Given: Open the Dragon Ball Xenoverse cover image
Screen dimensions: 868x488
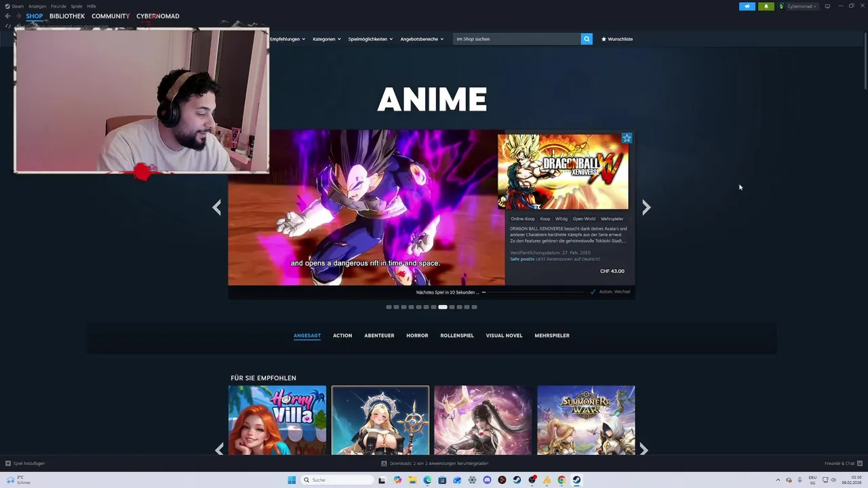Looking at the screenshot, I should 563,171.
